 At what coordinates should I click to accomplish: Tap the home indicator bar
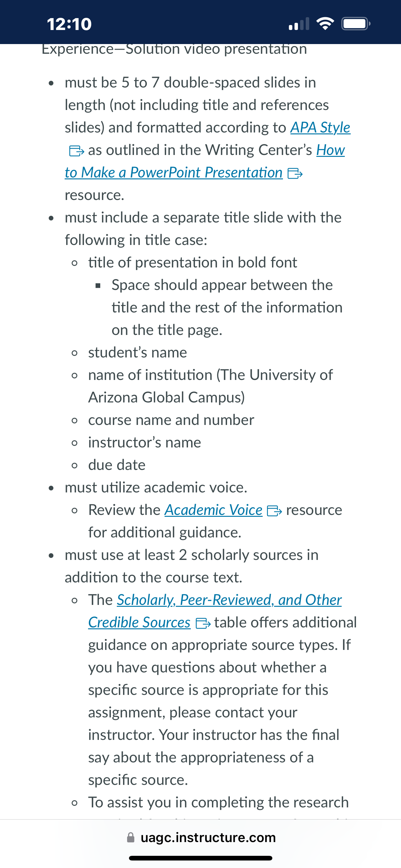pos(201,858)
